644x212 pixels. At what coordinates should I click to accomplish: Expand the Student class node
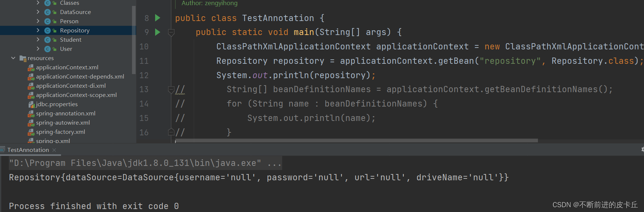[x=38, y=39]
